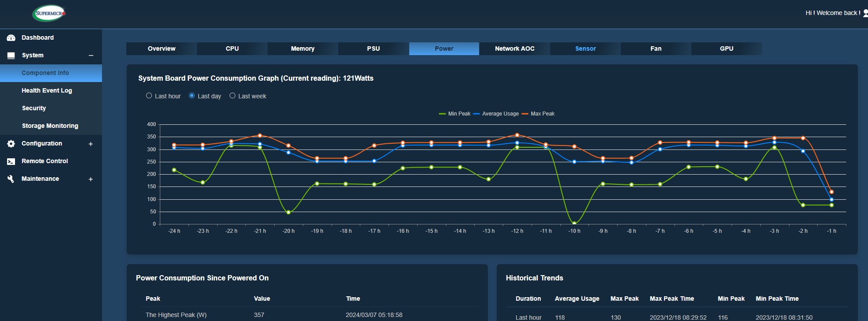Click the Last hour max peak value 130
Viewport: 868px width, 321px height.
click(615, 317)
